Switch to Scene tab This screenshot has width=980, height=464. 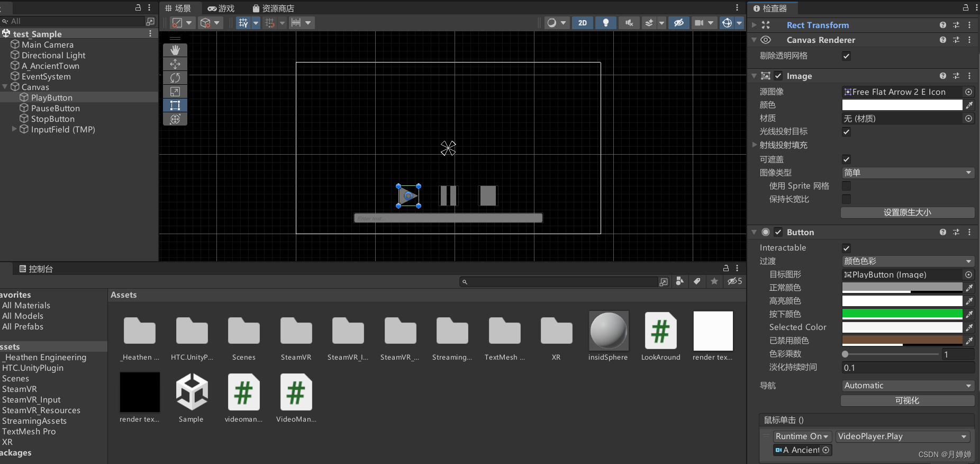[x=178, y=8]
